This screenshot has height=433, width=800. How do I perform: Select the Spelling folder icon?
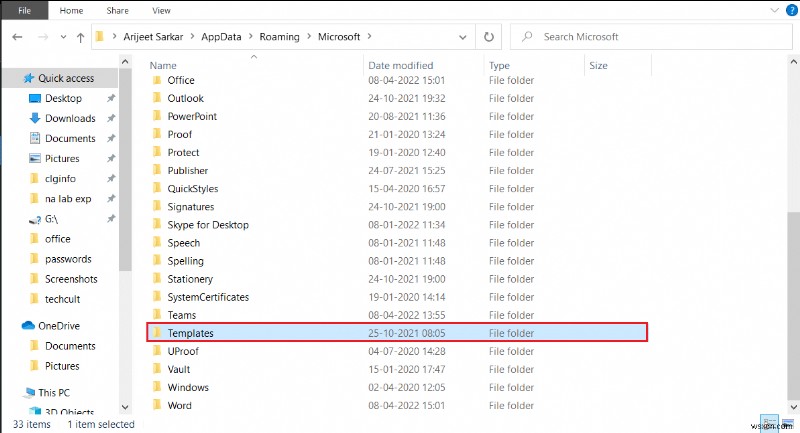pos(157,261)
